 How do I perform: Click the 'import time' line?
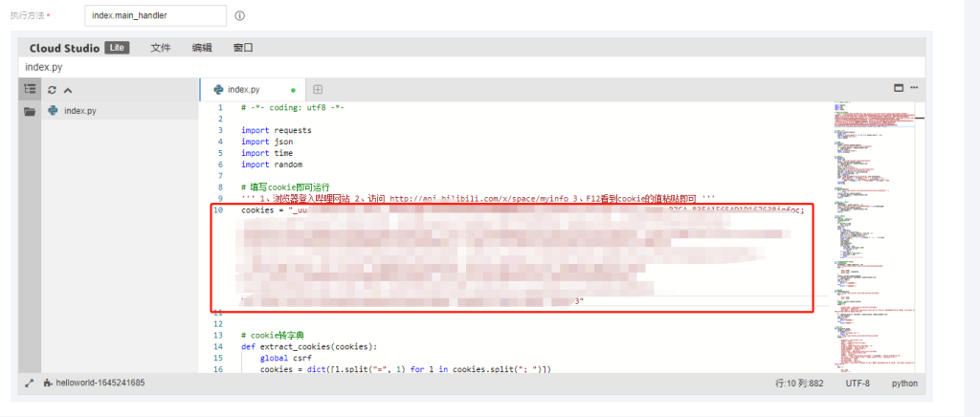[267, 153]
